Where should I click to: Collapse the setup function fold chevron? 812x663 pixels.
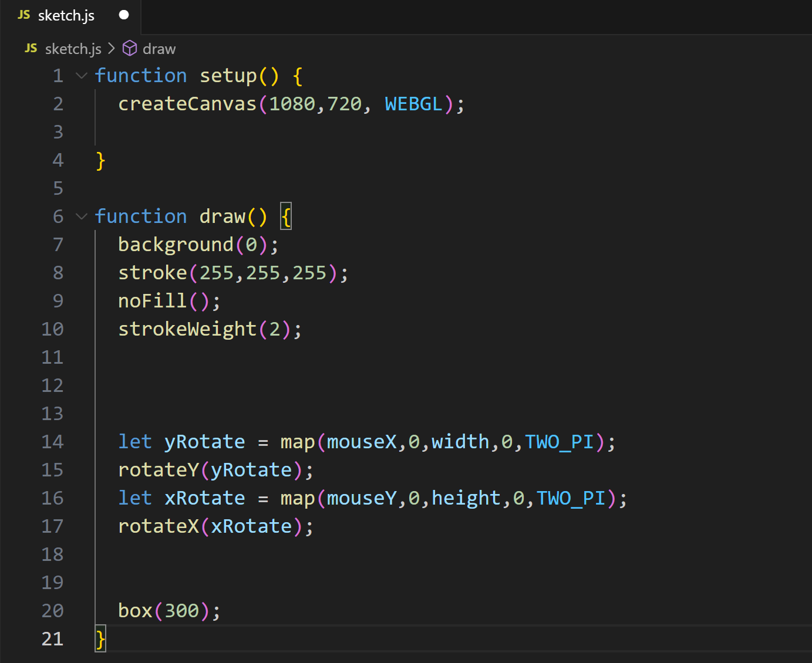tap(82, 76)
